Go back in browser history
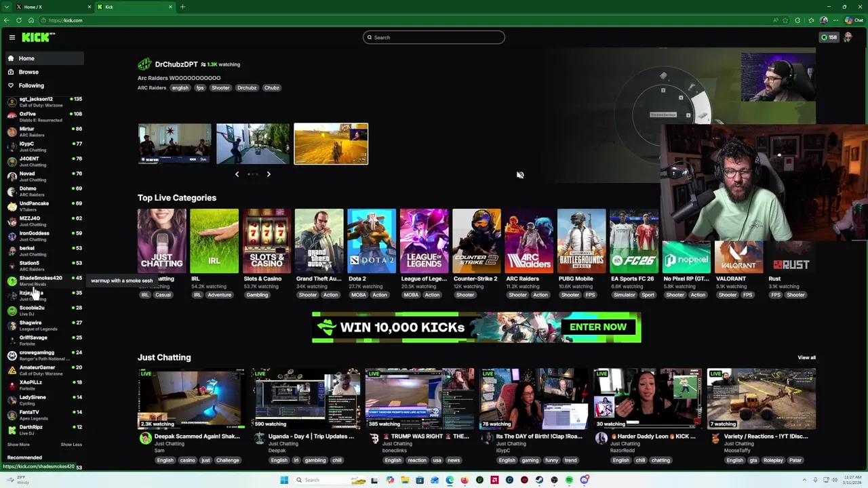Viewport: 868px width, 488px height. pyautogui.click(x=6, y=20)
